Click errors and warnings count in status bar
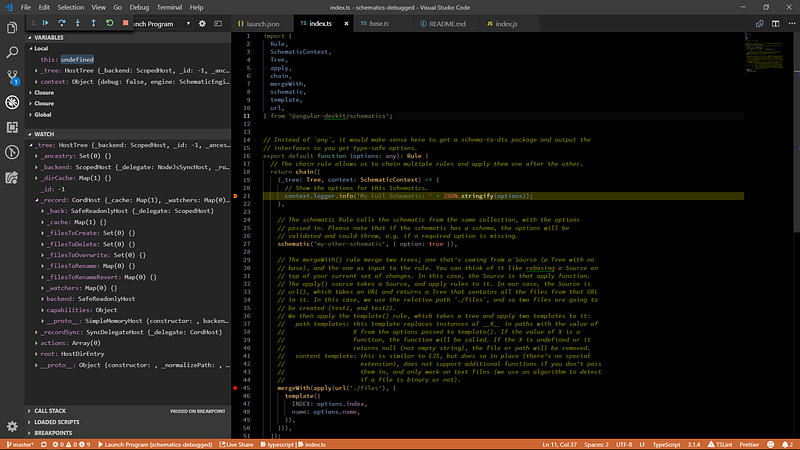This screenshot has height=450, width=800. [x=71, y=444]
